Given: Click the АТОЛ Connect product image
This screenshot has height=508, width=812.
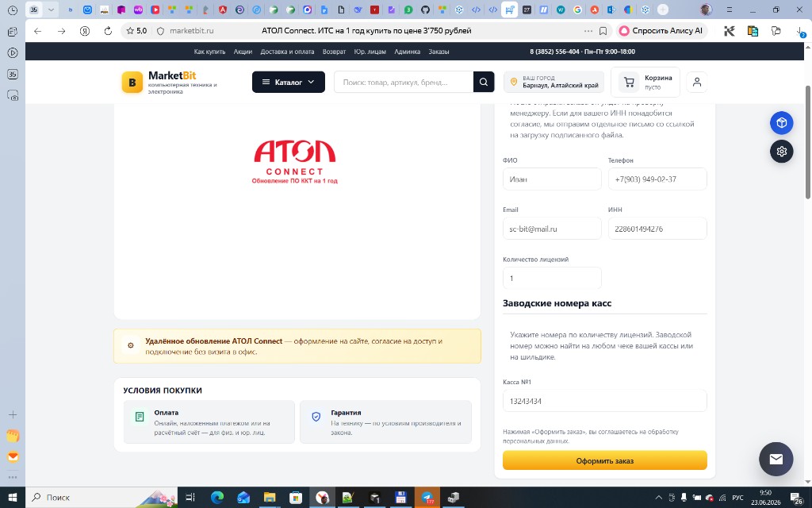Looking at the screenshot, I should (x=295, y=162).
